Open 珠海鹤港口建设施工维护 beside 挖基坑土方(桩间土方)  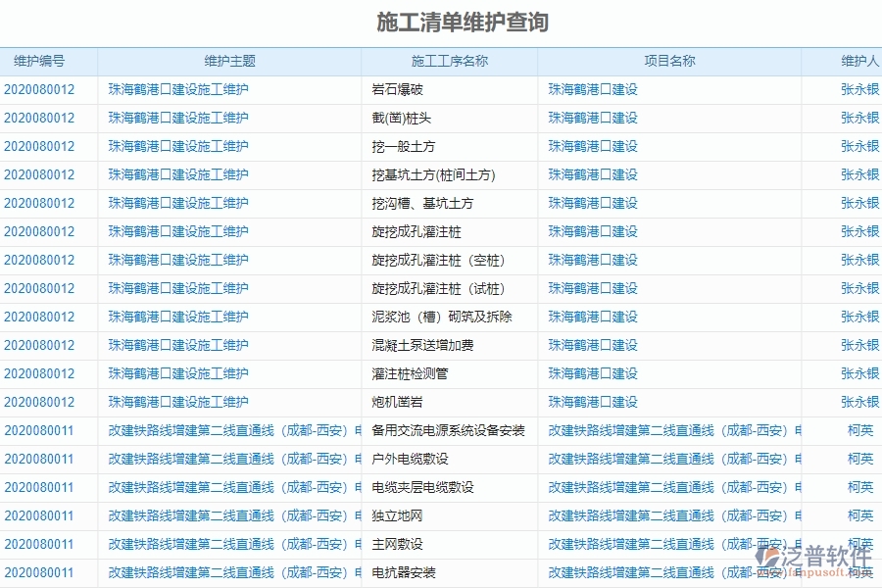tap(177, 175)
